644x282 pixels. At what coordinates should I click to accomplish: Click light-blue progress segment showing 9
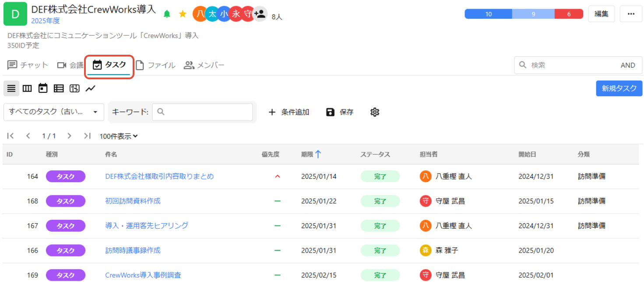pos(533,14)
